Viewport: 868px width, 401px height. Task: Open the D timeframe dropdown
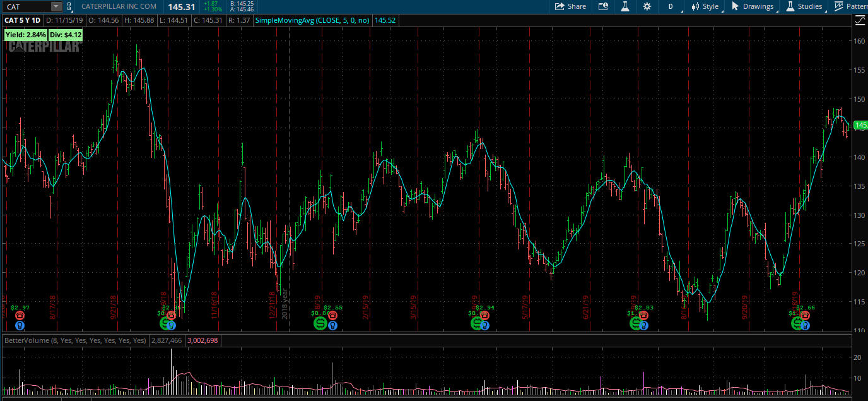tap(671, 6)
